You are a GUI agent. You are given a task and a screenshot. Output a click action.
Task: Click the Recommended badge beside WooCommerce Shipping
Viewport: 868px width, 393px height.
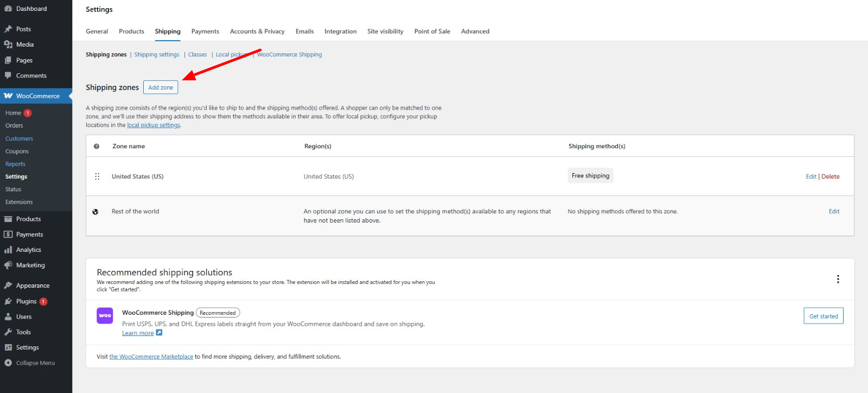(x=218, y=313)
